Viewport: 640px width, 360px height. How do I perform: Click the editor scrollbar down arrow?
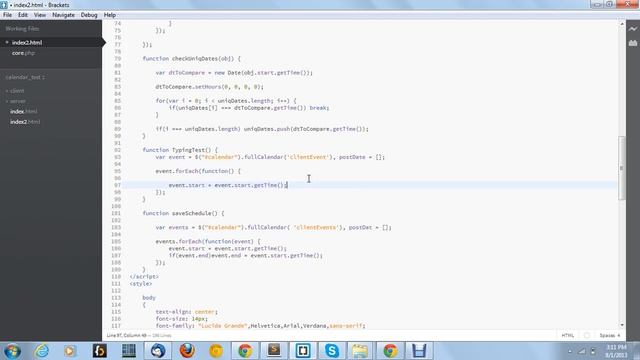pyautogui.click(x=622, y=325)
